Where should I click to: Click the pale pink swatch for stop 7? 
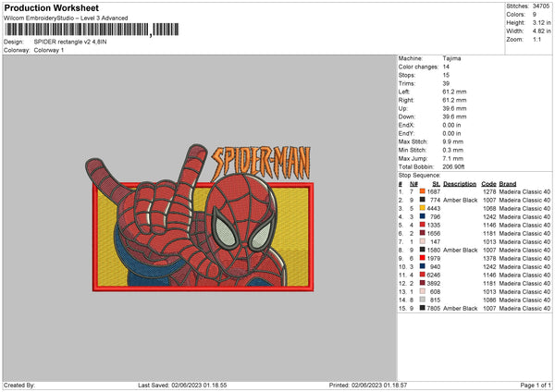pos(422,241)
